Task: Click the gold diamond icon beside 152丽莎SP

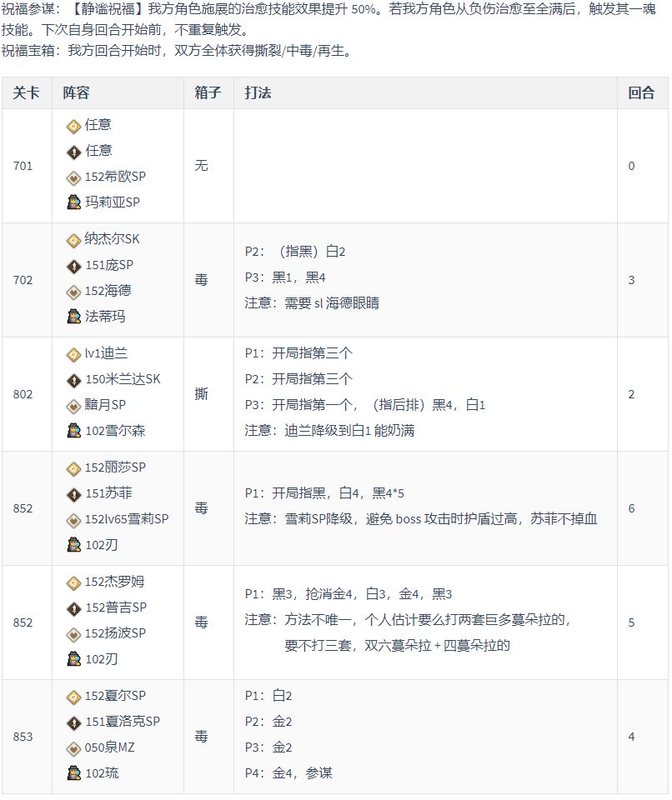Action: coord(74,469)
